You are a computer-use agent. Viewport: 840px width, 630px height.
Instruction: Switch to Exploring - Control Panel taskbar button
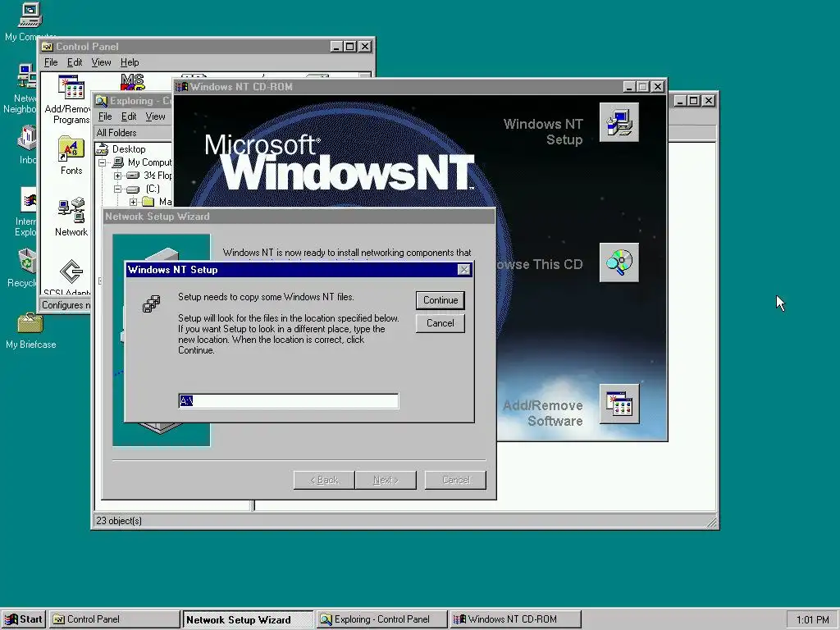381,619
